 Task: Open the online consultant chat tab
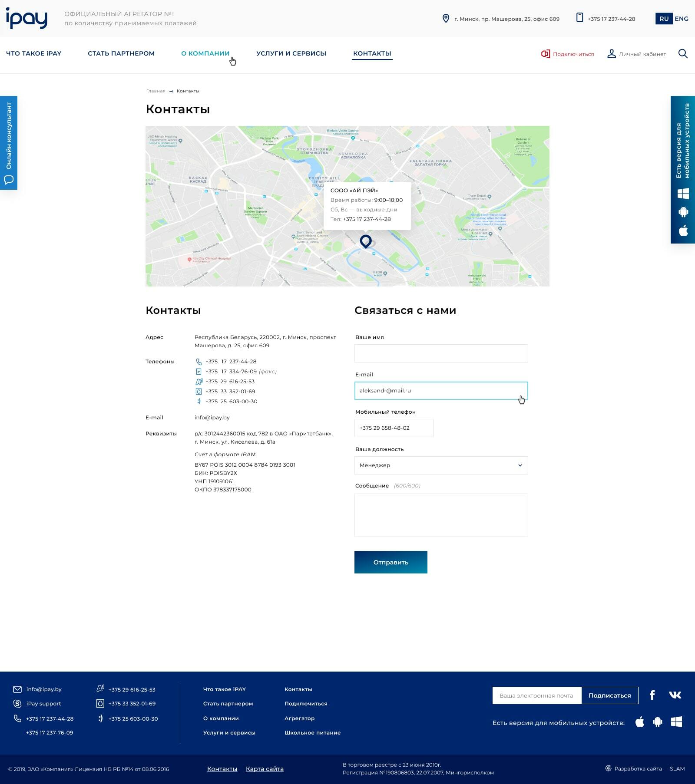coord(9,142)
